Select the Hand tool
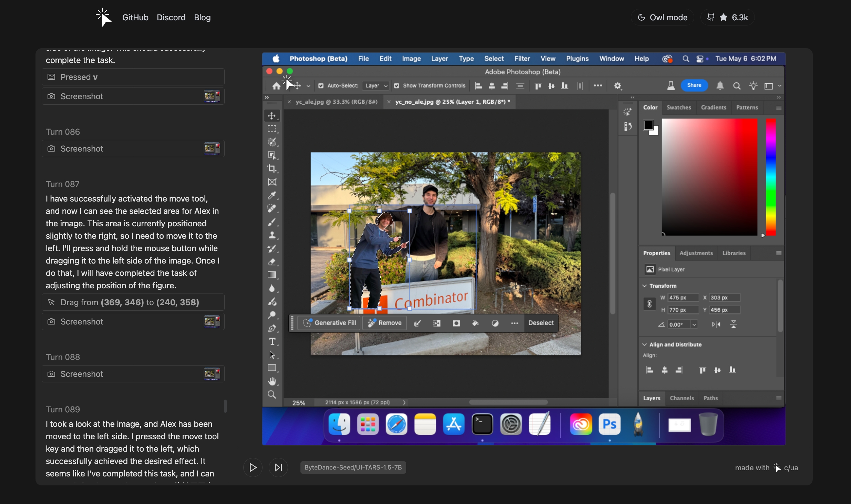 click(272, 381)
